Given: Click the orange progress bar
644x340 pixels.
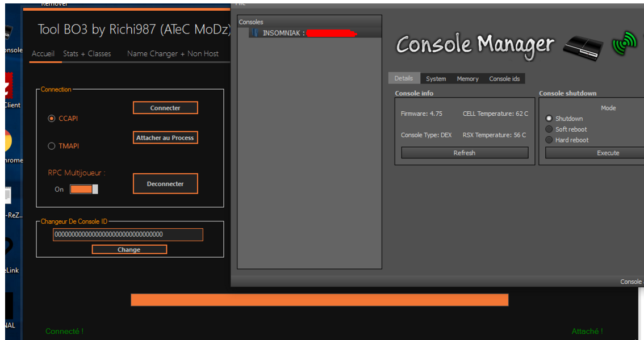Looking at the screenshot, I should click(320, 300).
